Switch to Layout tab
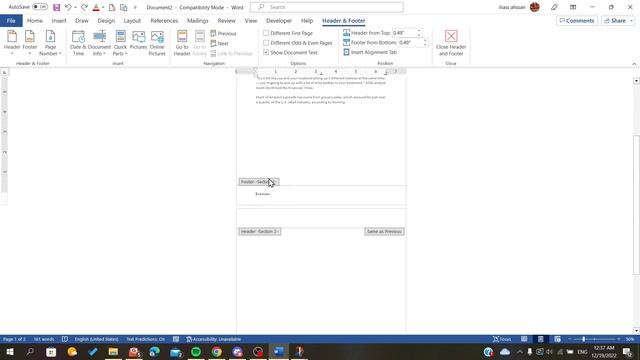640x360 pixels. coord(132,20)
